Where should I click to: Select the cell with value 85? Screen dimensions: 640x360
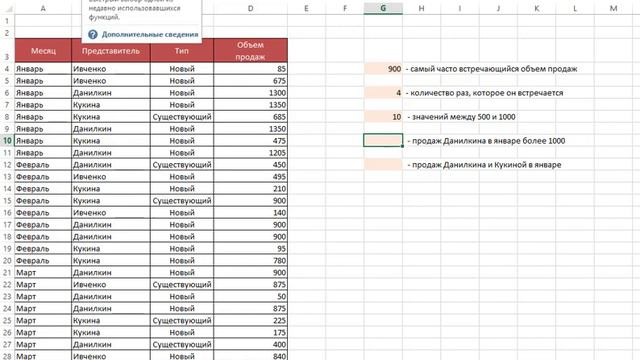250,69
